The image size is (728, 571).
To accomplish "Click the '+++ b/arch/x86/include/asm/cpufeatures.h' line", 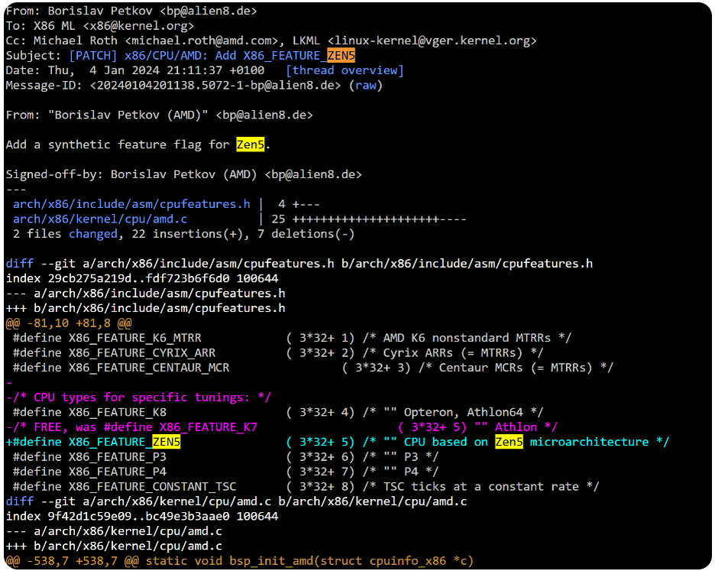I will [x=145, y=309].
